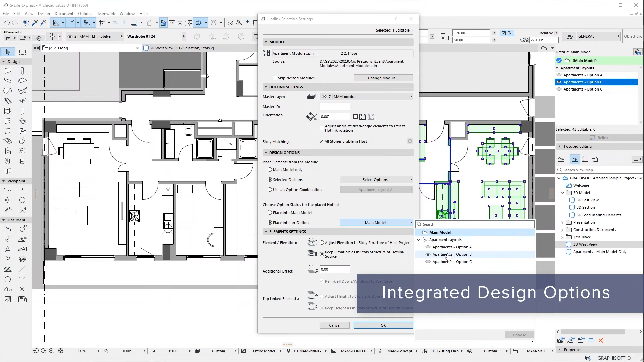This screenshot has height=362, width=644.
Task: Select Main Model only radio button
Action: 270,170
